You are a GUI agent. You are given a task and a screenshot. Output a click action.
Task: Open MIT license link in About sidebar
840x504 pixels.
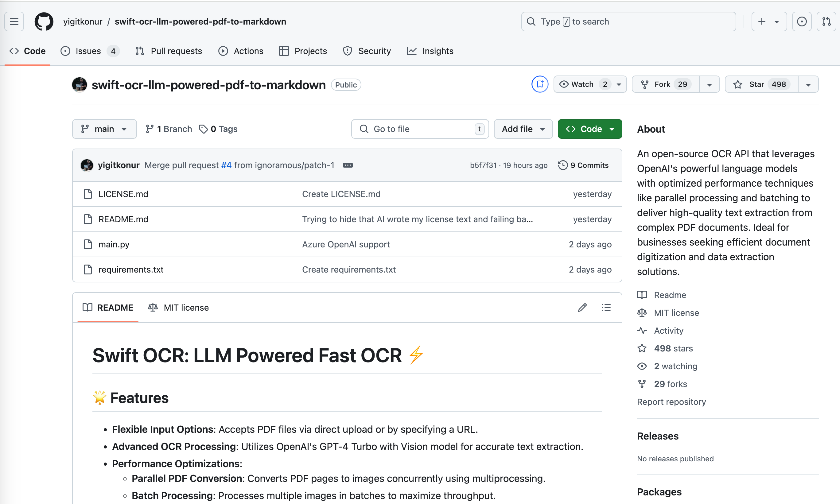668,312
